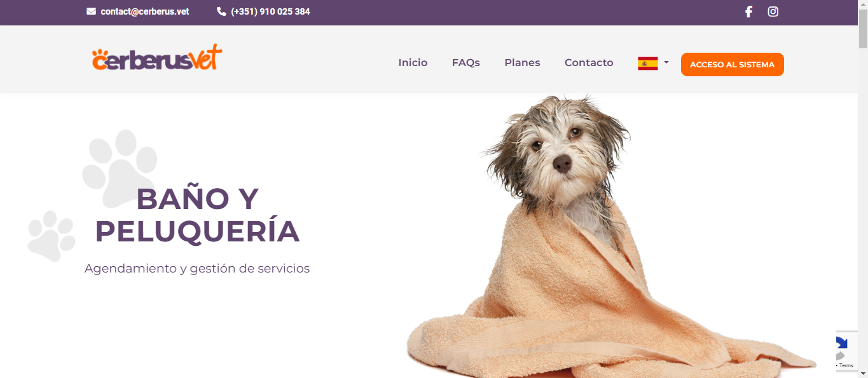This screenshot has width=868, height=378.
Task: Open the Planes menu item
Action: coord(522,63)
